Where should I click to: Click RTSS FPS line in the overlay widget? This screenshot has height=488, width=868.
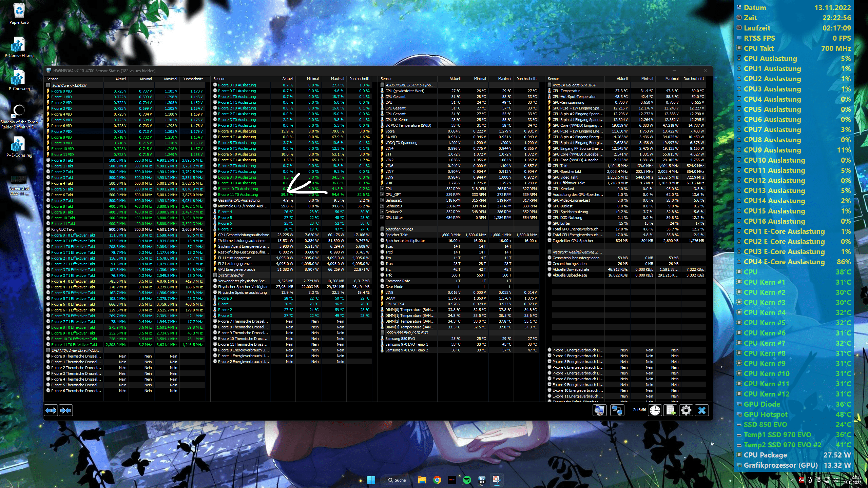coord(794,38)
